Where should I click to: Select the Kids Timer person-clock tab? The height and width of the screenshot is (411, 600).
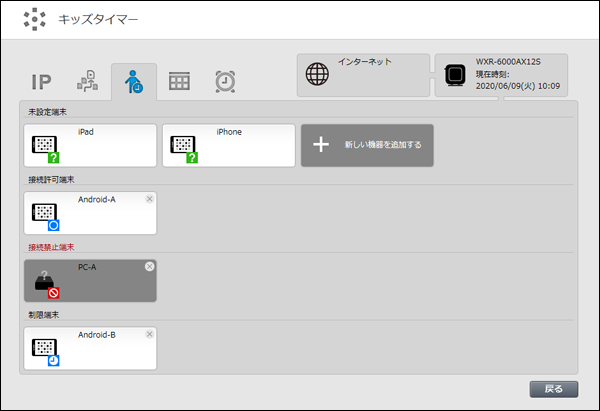134,82
